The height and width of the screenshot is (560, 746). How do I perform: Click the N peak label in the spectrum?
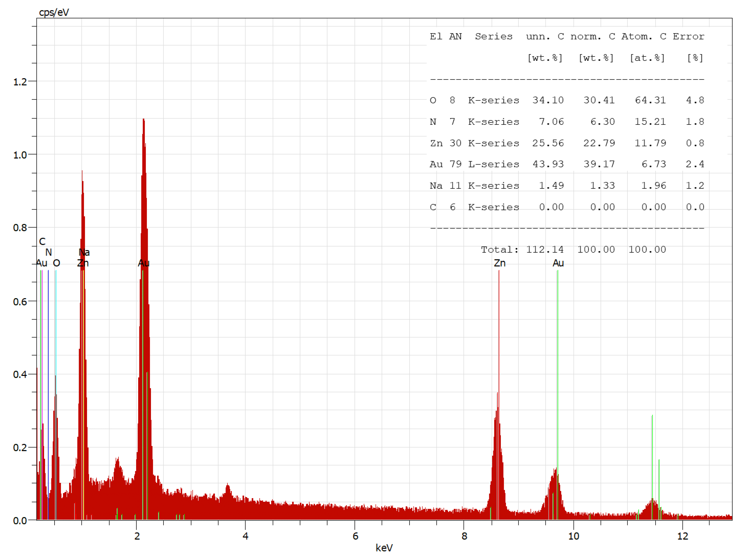[49, 252]
